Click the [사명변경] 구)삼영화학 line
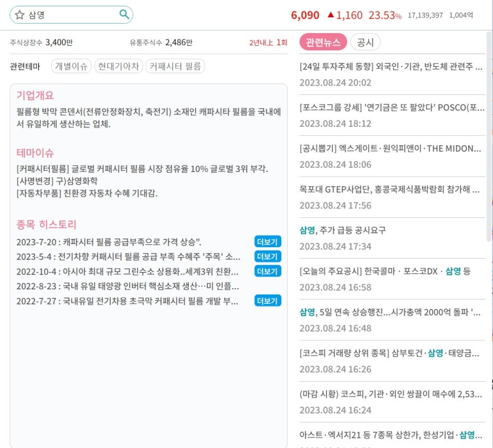This screenshot has height=448, width=493. click(57, 180)
